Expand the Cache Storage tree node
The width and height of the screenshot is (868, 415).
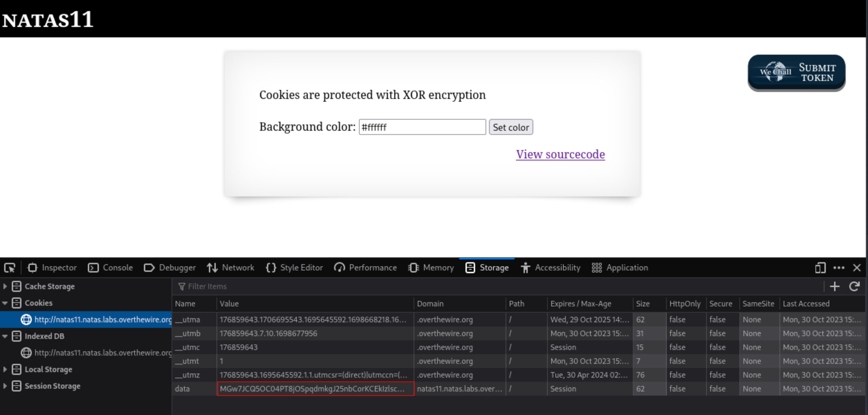tap(5, 286)
